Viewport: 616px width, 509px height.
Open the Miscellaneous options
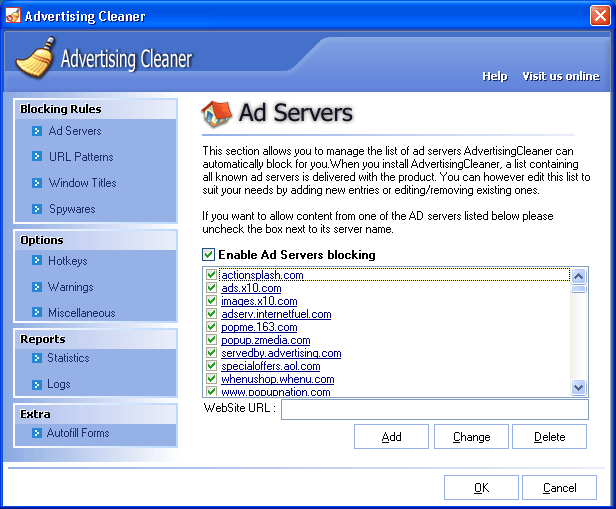pyautogui.click(x=82, y=313)
